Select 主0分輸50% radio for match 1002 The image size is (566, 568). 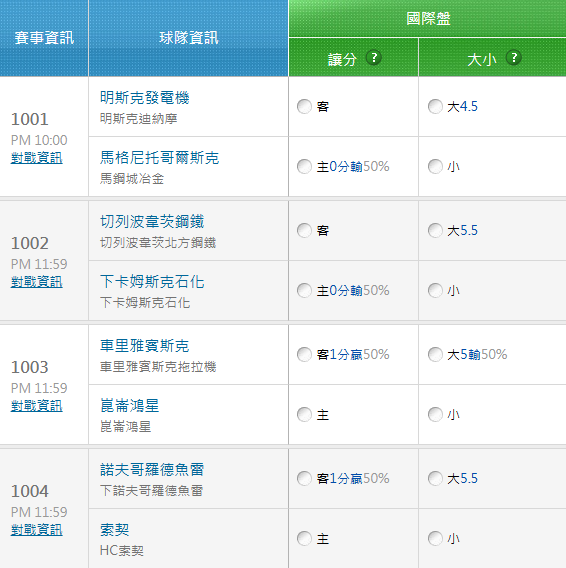[304, 291]
